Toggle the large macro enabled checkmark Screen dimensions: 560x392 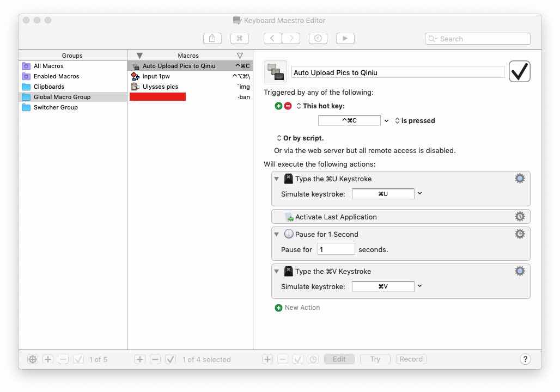519,71
